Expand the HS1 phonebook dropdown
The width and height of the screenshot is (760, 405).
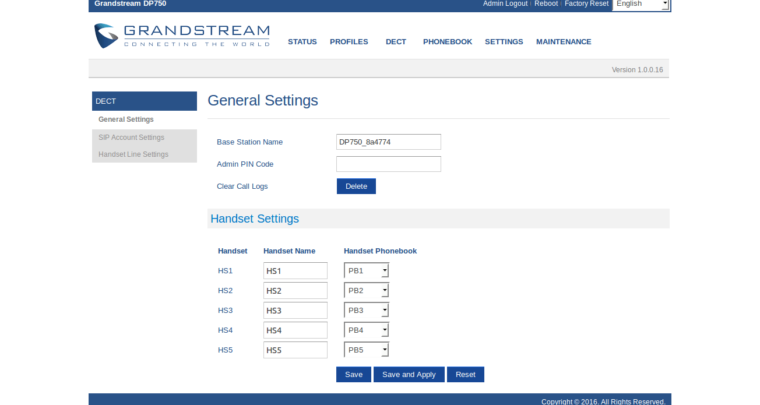click(366, 270)
